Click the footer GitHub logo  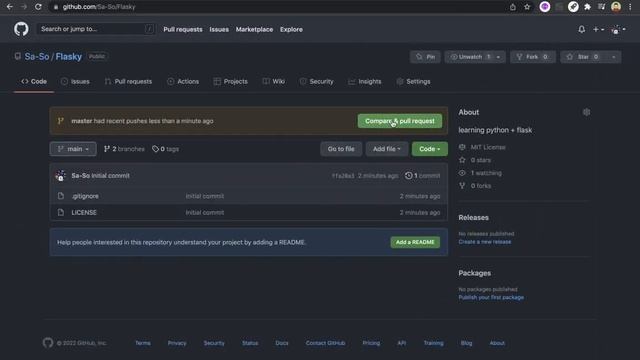point(48,343)
